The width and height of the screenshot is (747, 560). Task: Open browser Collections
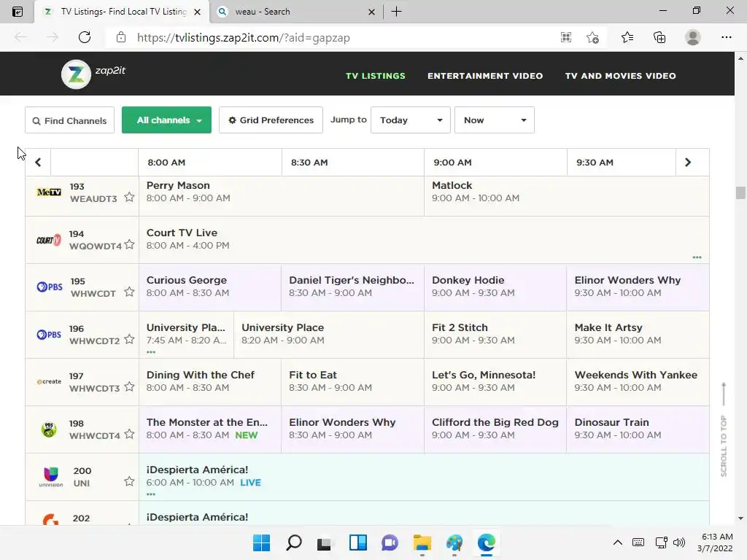pyautogui.click(x=659, y=37)
